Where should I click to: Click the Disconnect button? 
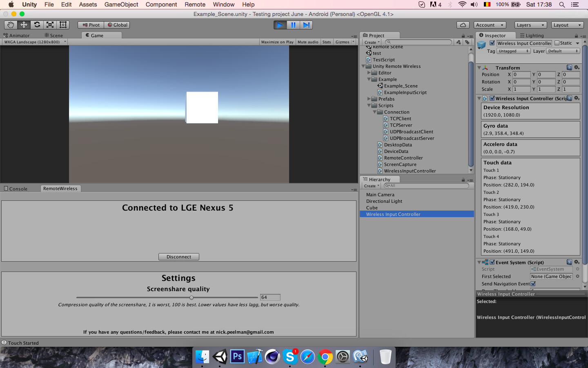pos(178,256)
